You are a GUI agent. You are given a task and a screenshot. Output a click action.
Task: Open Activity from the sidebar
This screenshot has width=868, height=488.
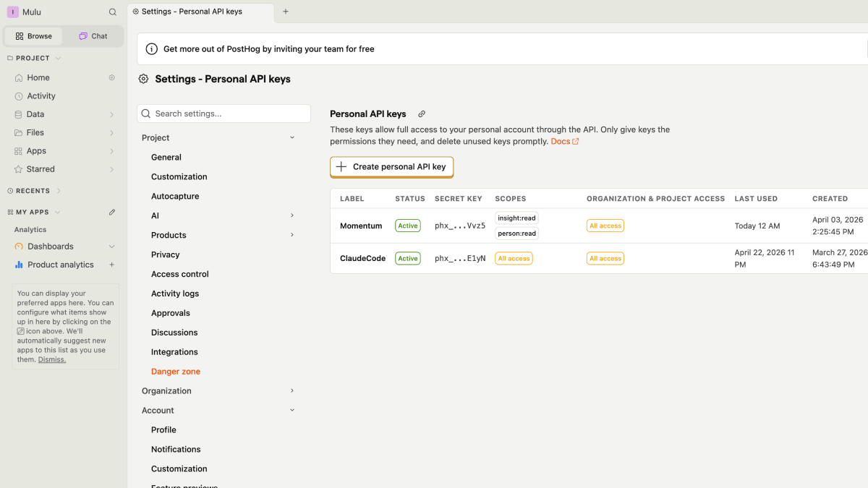[x=41, y=96]
